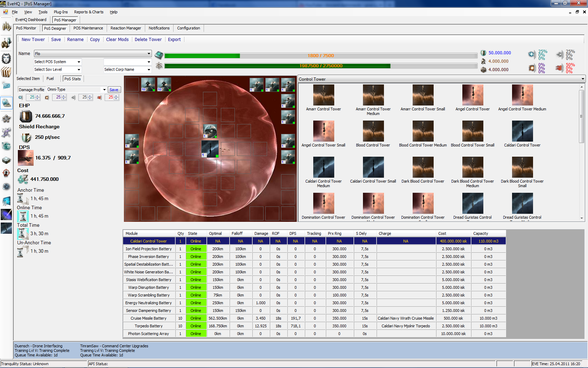Switch to the EveHQ Dashboard tab

point(31,20)
